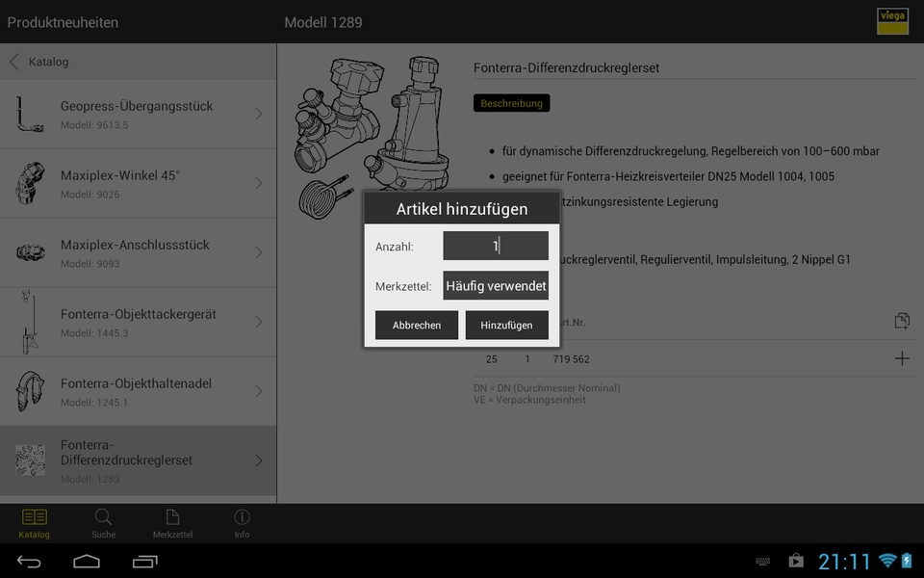This screenshot has height=578, width=924.
Task: Tap the Viega logo icon
Action: point(892,21)
